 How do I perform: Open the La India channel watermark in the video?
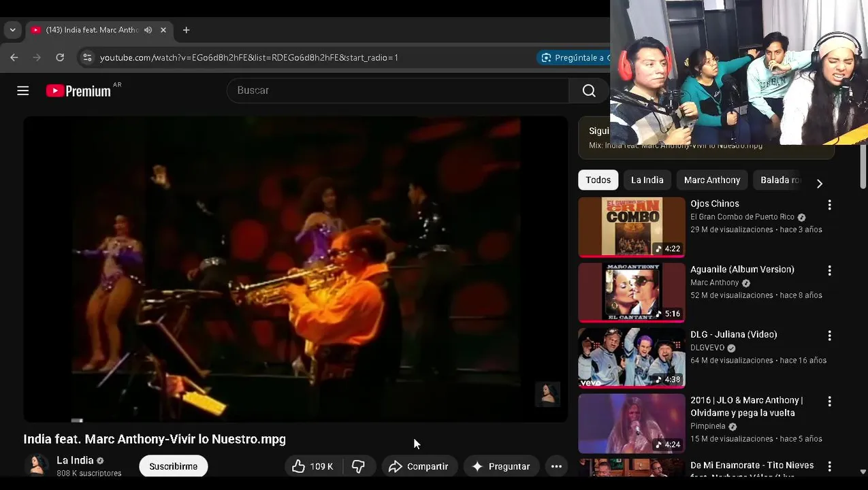point(547,394)
